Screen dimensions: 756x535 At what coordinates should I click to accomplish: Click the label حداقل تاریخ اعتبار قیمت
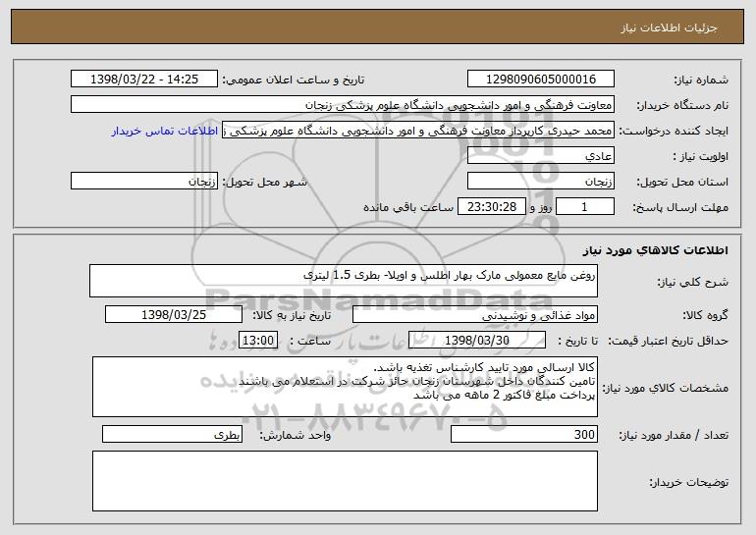coord(668,341)
